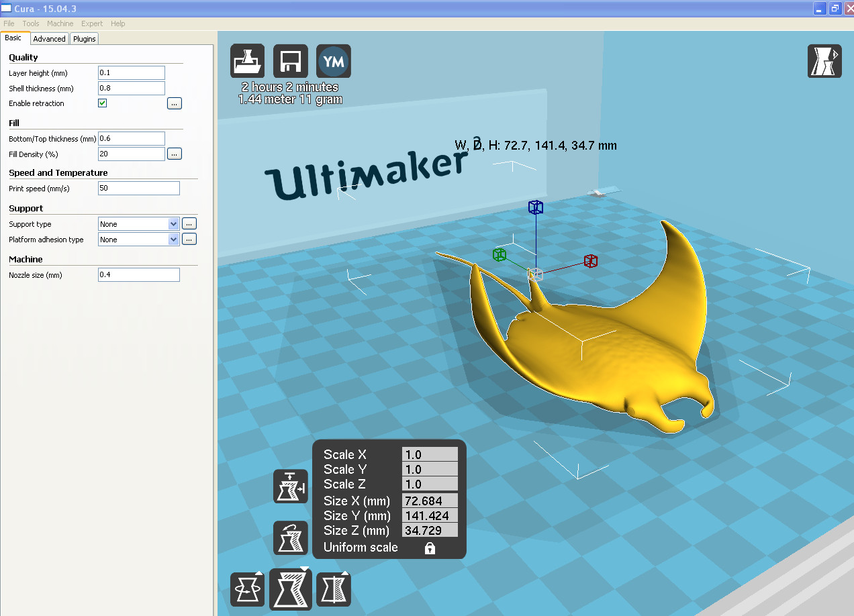Viewport: 854px width, 616px height.
Task: Open Platform adhesion settings ellipsis button
Action: [189, 239]
